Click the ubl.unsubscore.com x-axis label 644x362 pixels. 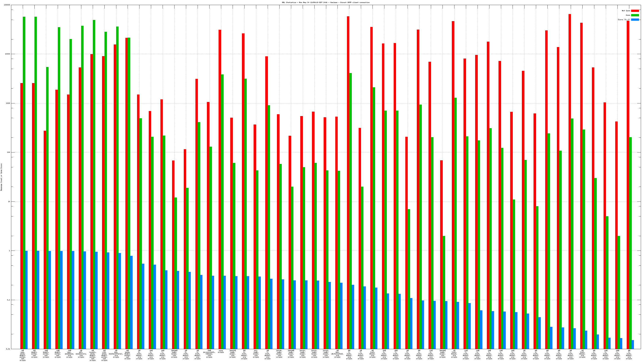pos(81,354)
